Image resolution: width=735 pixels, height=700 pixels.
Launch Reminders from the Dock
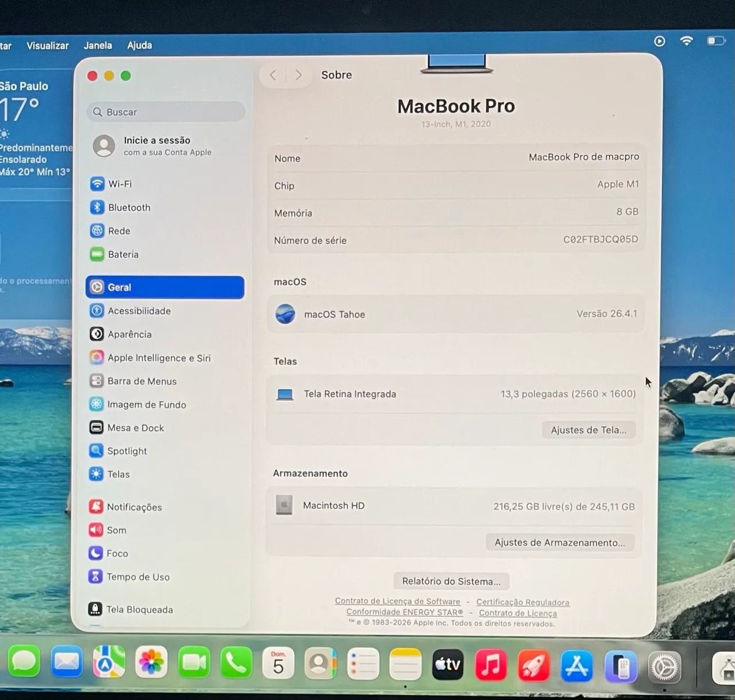coord(363,665)
